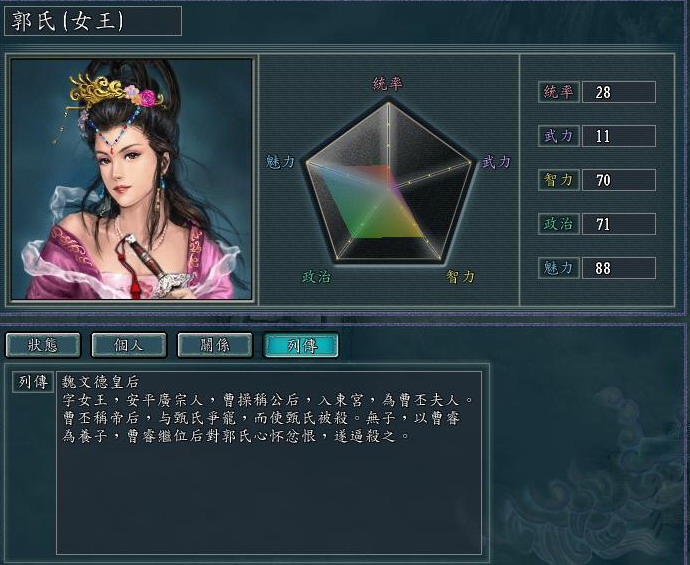Click the 統率 stat label button
The height and width of the screenshot is (565, 690).
click(x=558, y=92)
